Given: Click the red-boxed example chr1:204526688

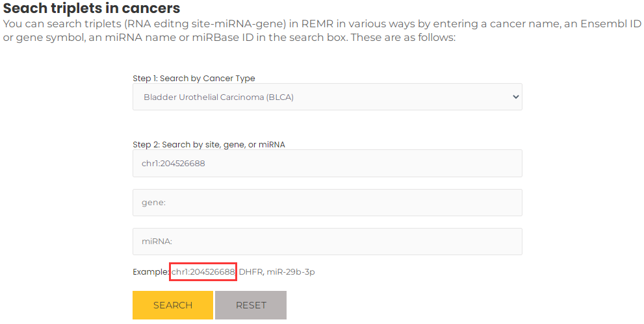Looking at the screenshot, I should click(x=203, y=272).
